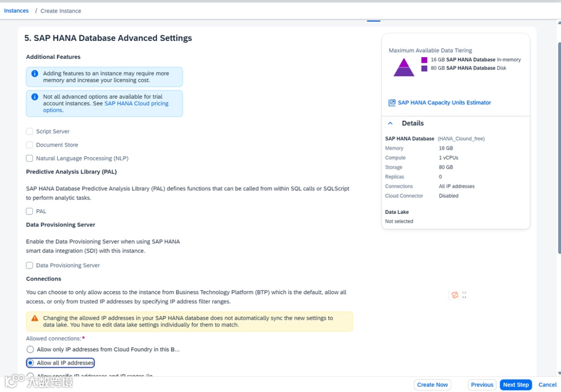This screenshot has width=561, height=392.
Task: Click 'Predictive Analysis Library (PAL)' heading
Action: [71, 172]
